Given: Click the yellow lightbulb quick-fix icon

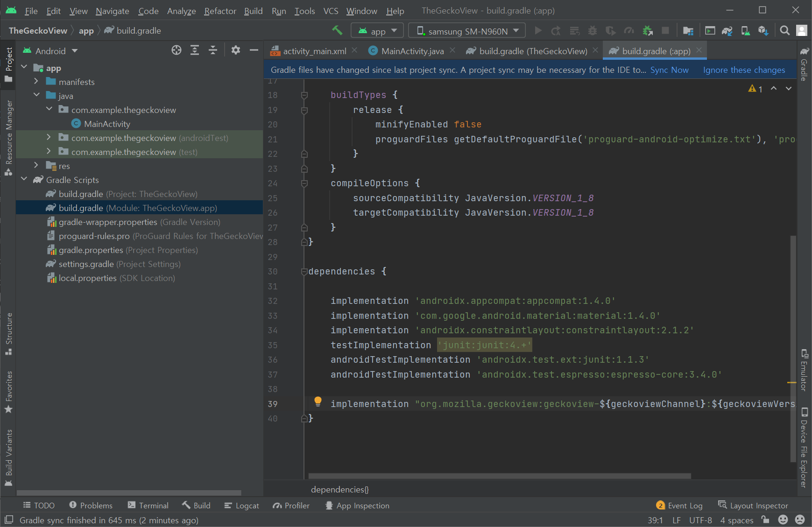Looking at the screenshot, I should coord(318,401).
